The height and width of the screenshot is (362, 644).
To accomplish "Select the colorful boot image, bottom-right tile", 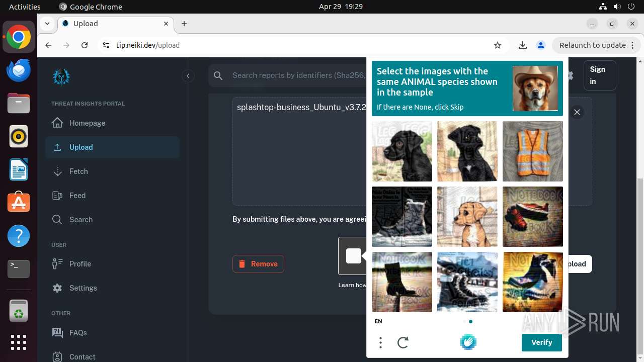I will click(533, 282).
